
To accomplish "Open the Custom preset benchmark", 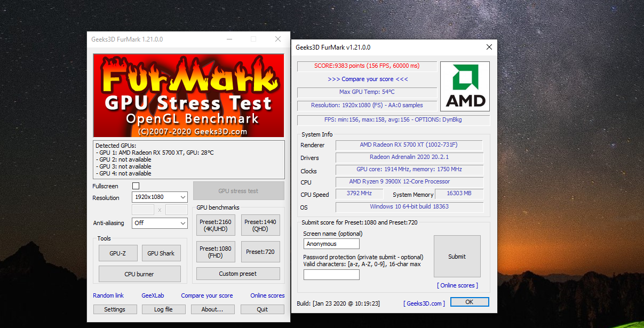I will click(x=238, y=274).
